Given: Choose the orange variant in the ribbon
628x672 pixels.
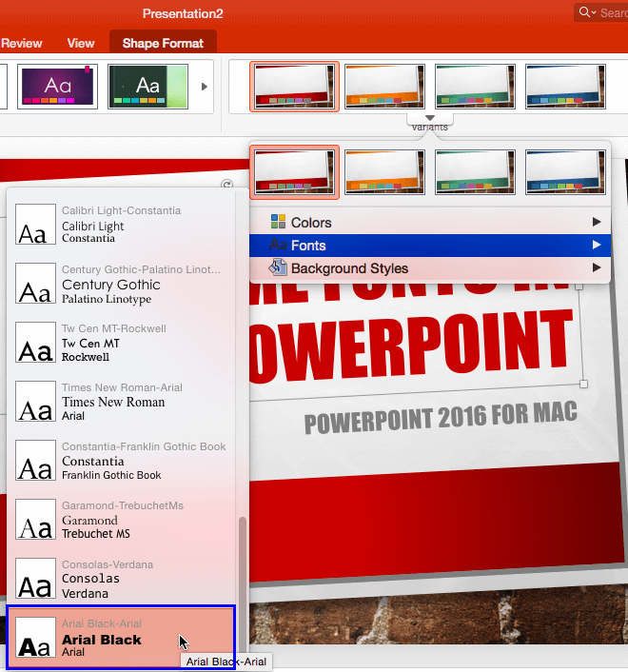Looking at the screenshot, I should (384, 87).
